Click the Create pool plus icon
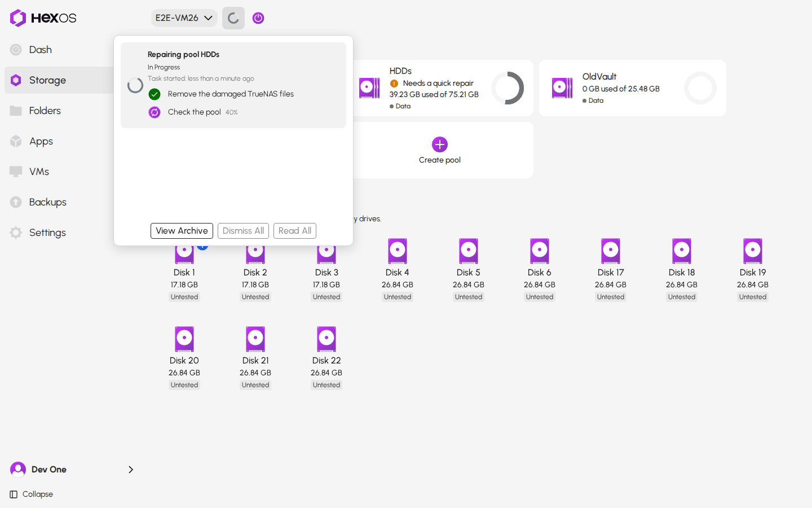This screenshot has height=508, width=812. (440, 144)
